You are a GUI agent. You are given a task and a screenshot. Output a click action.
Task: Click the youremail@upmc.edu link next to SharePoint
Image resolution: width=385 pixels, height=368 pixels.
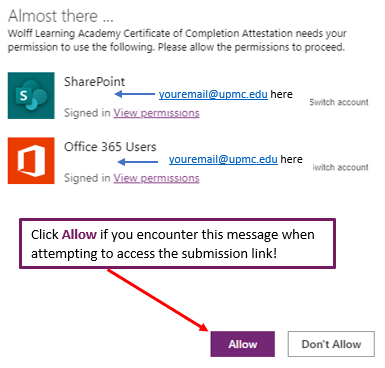(x=213, y=94)
